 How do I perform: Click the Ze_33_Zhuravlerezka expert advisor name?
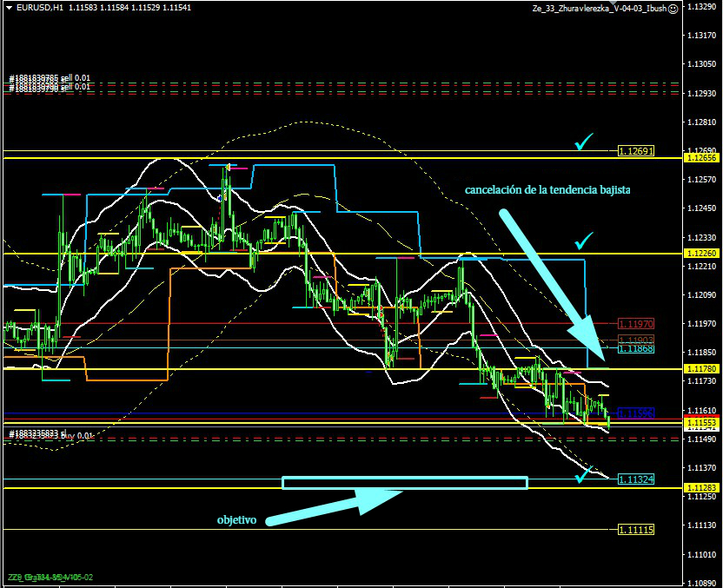click(x=600, y=8)
